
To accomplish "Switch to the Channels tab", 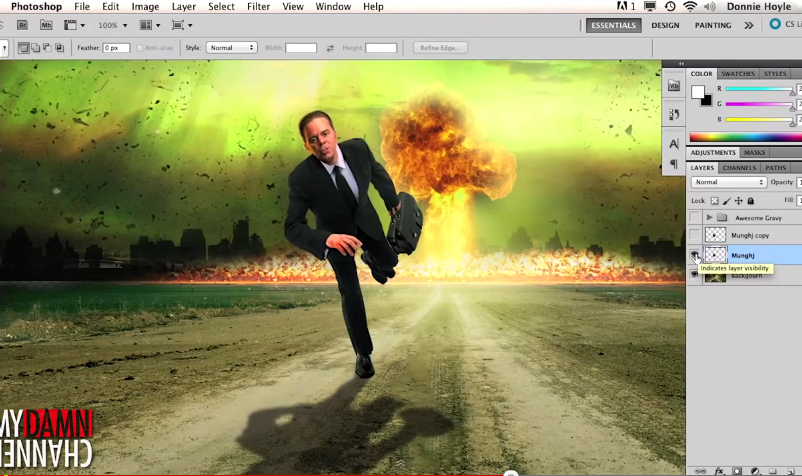I will 739,168.
